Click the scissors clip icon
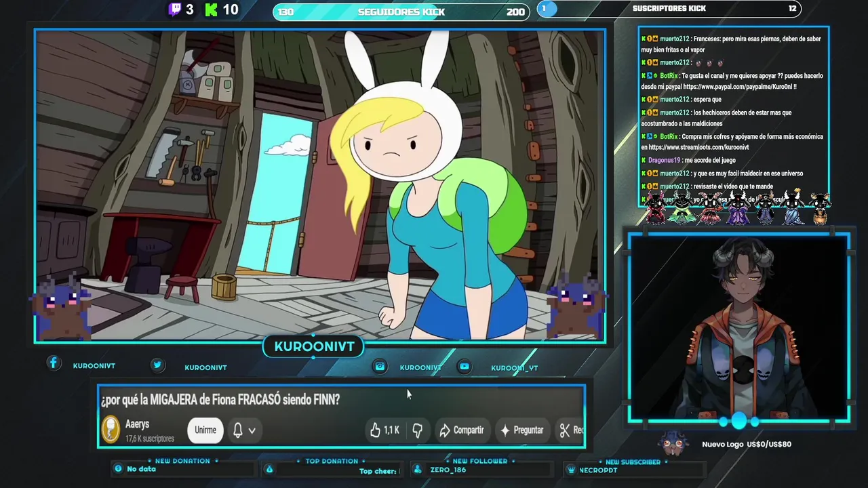The height and width of the screenshot is (488, 868). pos(564,430)
